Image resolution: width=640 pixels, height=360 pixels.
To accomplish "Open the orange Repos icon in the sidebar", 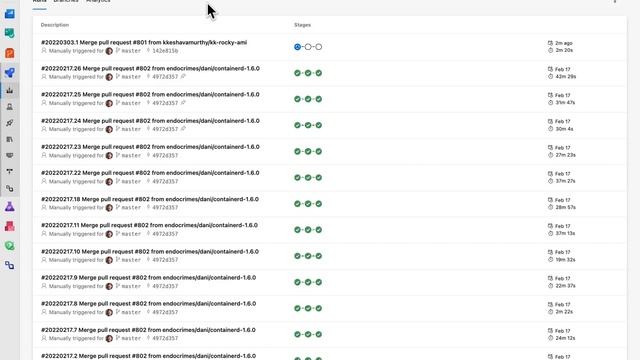I will 9,53.
